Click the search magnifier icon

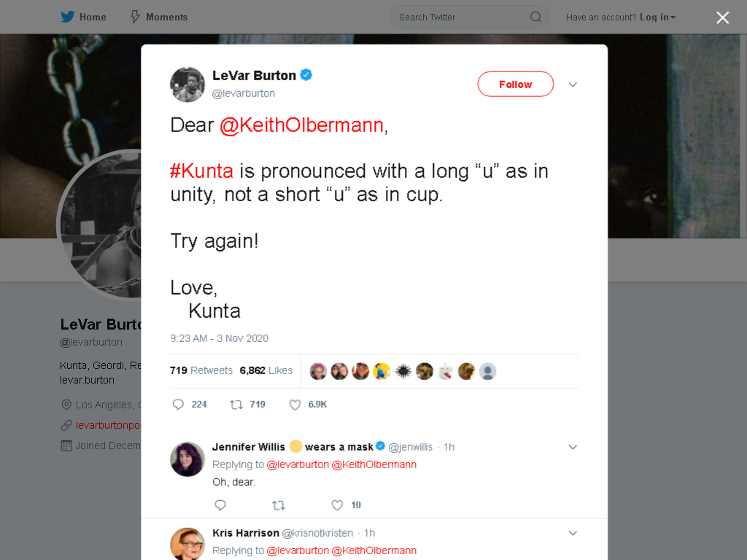tap(536, 17)
